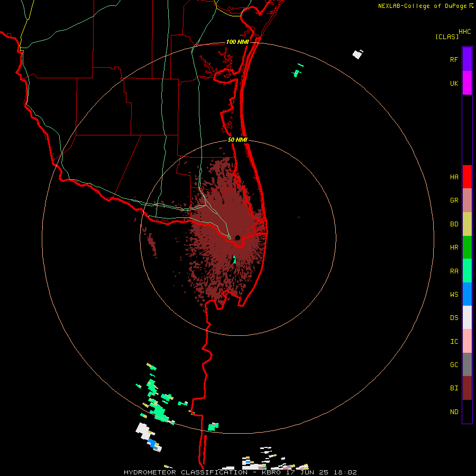
Task: Click the HA legend label
Action: click(454, 177)
